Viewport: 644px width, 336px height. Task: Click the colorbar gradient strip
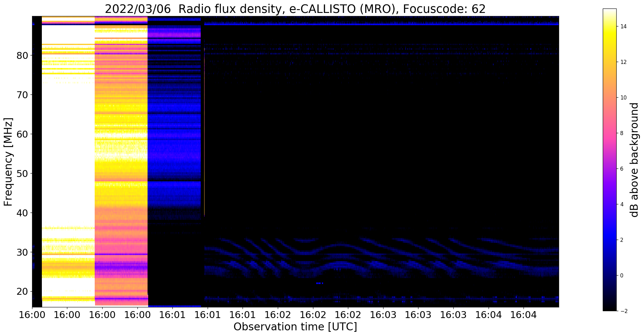click(x=609, y=160)
